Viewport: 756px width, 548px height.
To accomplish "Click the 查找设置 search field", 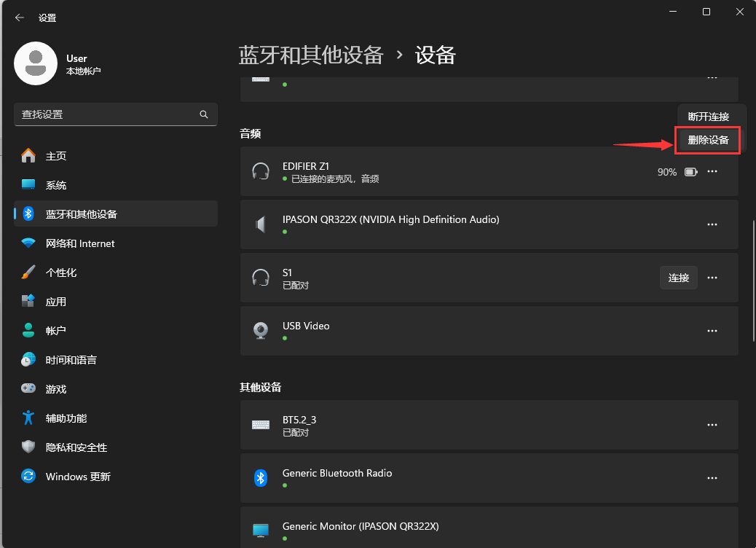I will 116,114.
